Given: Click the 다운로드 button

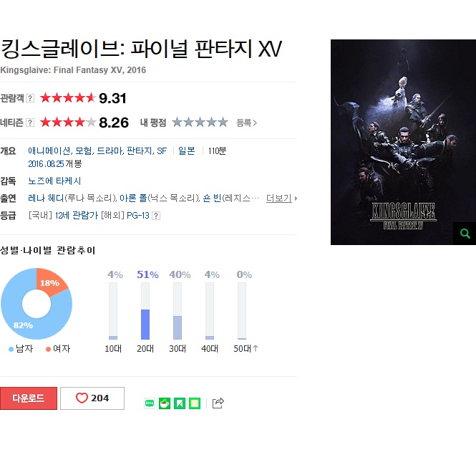Looking at the screenshot, I should tap(28, 398).
